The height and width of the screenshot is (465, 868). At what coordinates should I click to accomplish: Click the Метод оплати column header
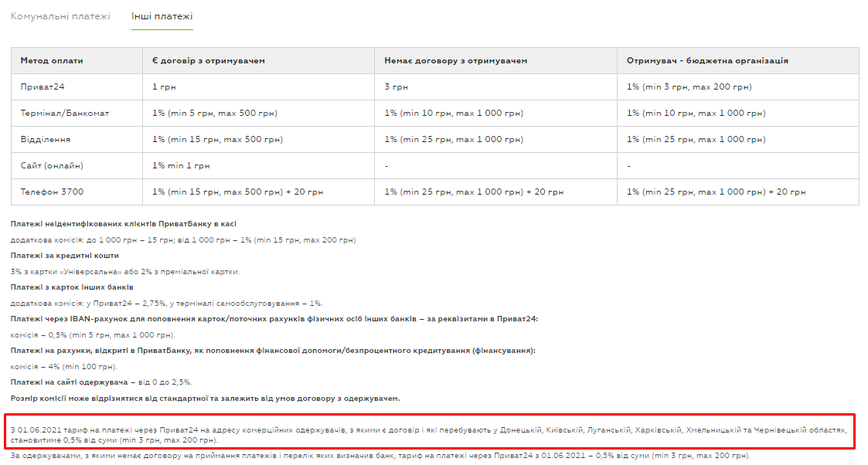[x=52, y=60]
